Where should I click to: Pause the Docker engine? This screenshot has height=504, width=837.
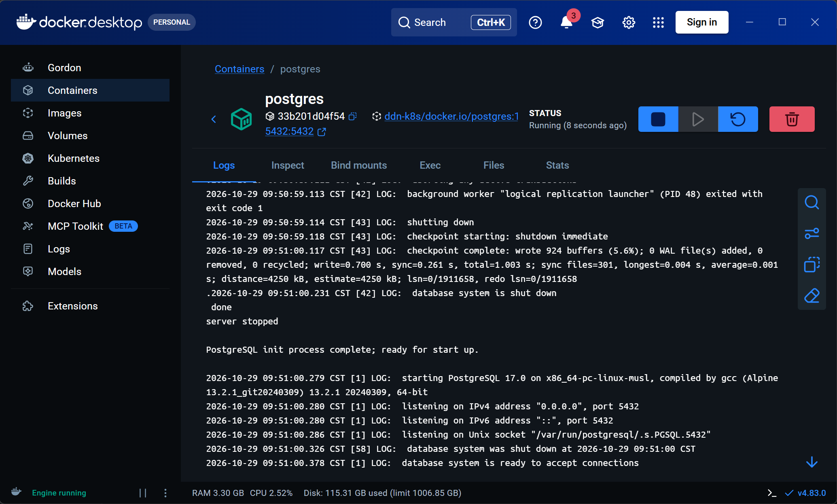143,493
